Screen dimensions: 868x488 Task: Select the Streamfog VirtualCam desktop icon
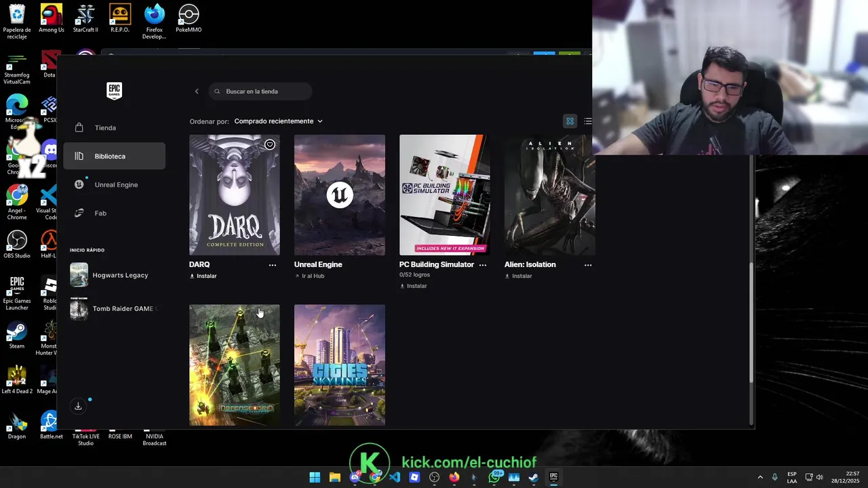pos(17,70)
